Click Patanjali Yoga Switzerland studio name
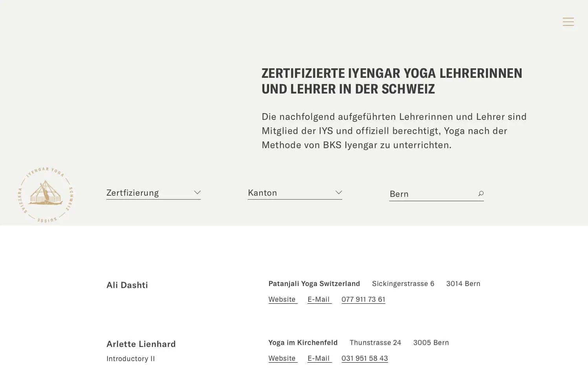Viewport: 588px width, 389px height. coord(314,284)
